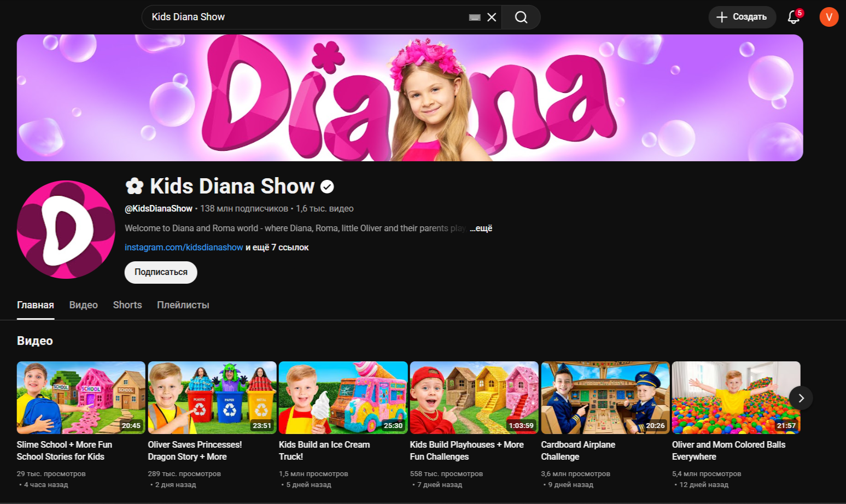Click the 558 тыс. просмотров text

(x=446, y=473)
